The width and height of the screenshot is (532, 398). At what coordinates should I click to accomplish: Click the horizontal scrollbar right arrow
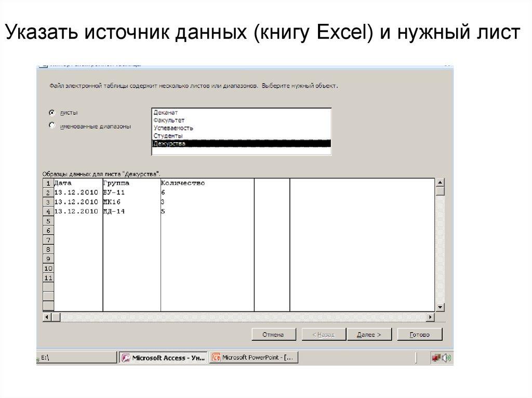(x=430, y=317)
